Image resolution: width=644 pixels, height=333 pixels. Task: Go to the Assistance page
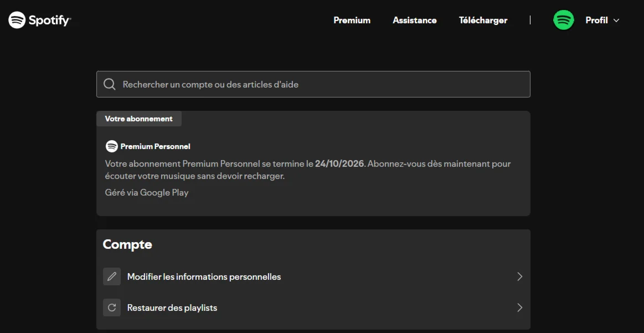click(x=414, y=21)
